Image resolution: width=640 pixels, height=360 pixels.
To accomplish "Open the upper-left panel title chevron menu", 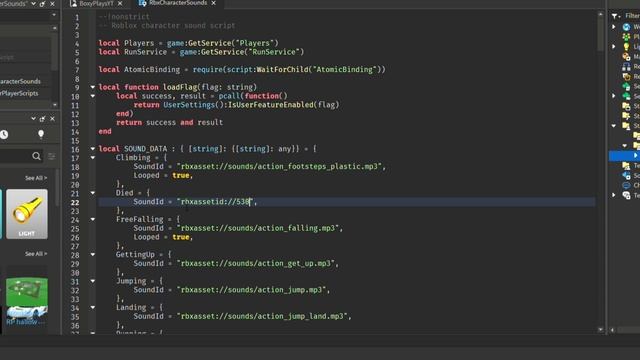I will [33, 4].
